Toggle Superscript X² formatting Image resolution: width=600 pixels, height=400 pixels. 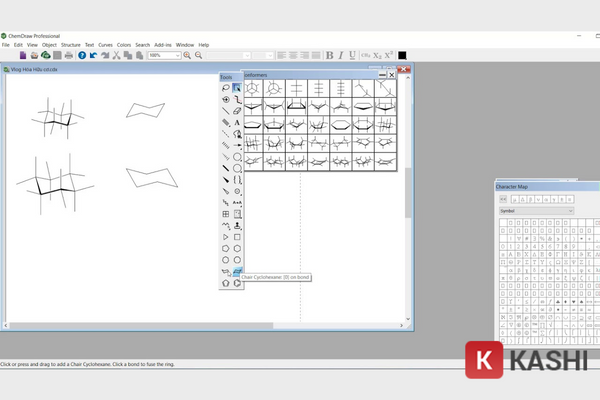pos(389,56)
